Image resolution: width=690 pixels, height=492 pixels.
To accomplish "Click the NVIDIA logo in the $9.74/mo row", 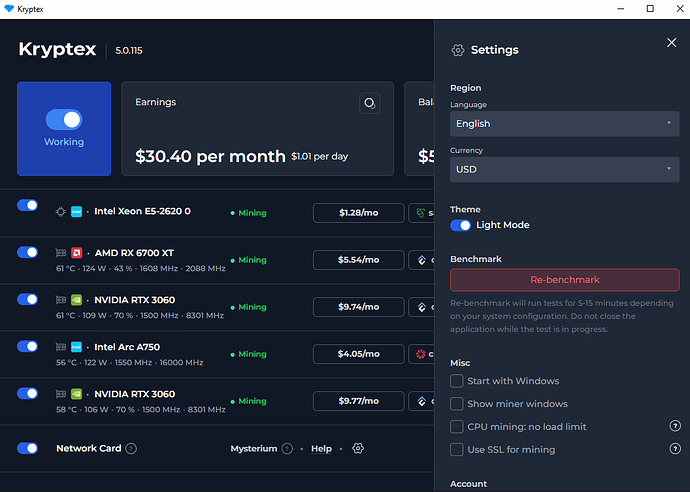I will [77, 300].
